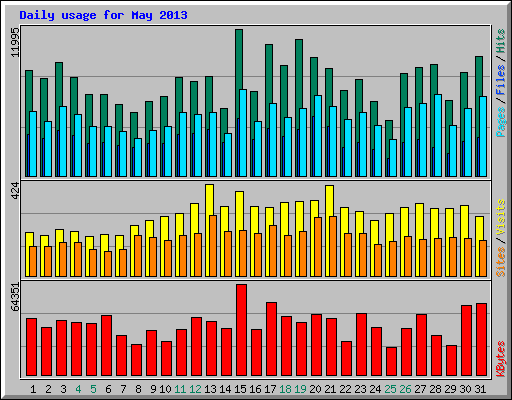
Task: Click day 14 label on the x-axis
Action: pyautogui.click(x=225, y=389)
